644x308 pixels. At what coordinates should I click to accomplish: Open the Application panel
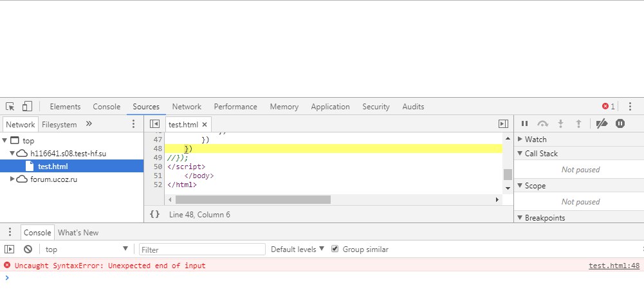pyautogui.click(x=330, y=107)
